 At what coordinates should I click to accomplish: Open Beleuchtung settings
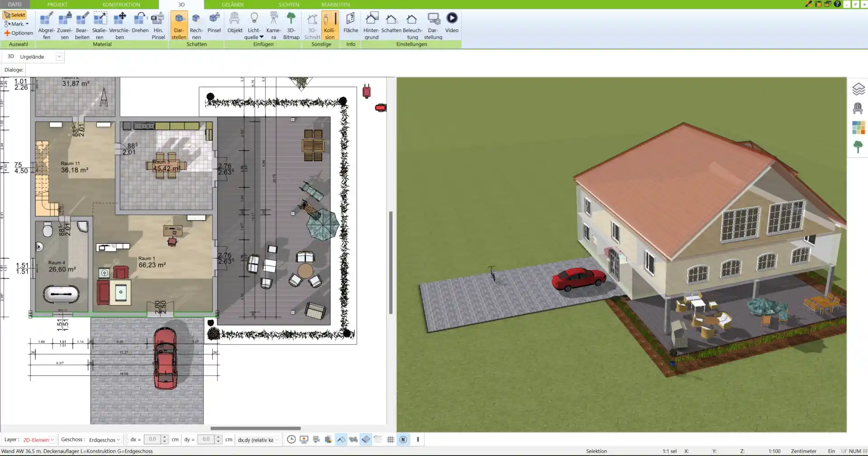coord(412,26)
